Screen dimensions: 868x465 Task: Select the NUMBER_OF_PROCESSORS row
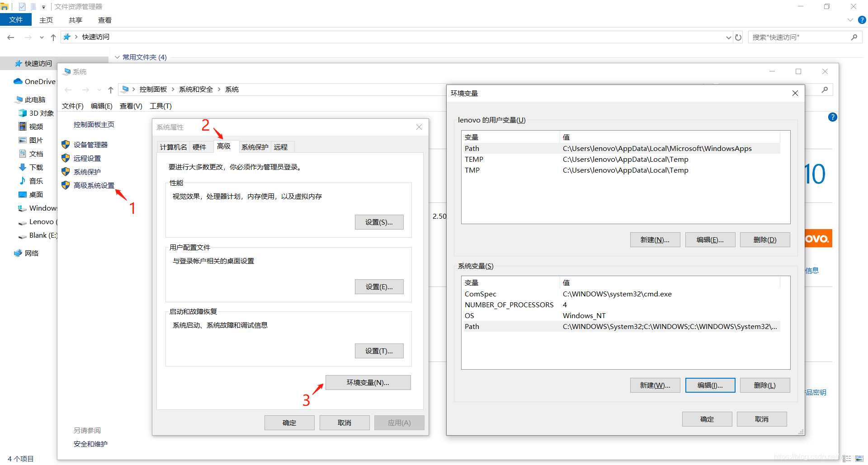(622, 305)
